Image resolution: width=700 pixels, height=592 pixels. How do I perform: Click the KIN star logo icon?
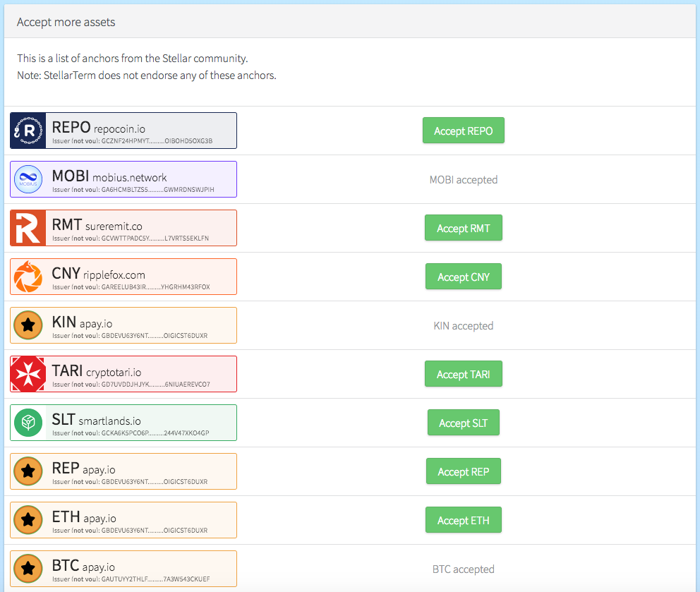tap(28, 325)
